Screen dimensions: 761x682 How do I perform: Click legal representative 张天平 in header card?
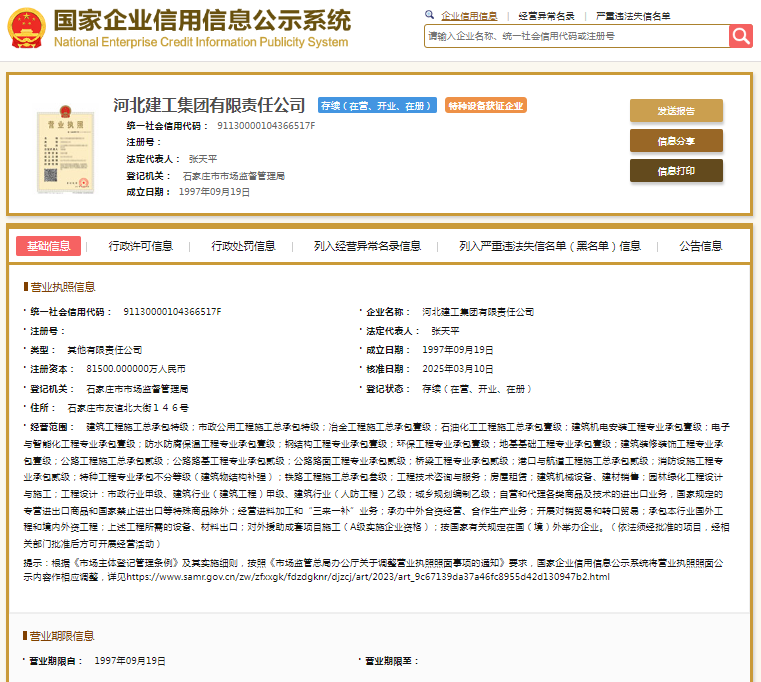pyautogui.click(x=203, y=159)
